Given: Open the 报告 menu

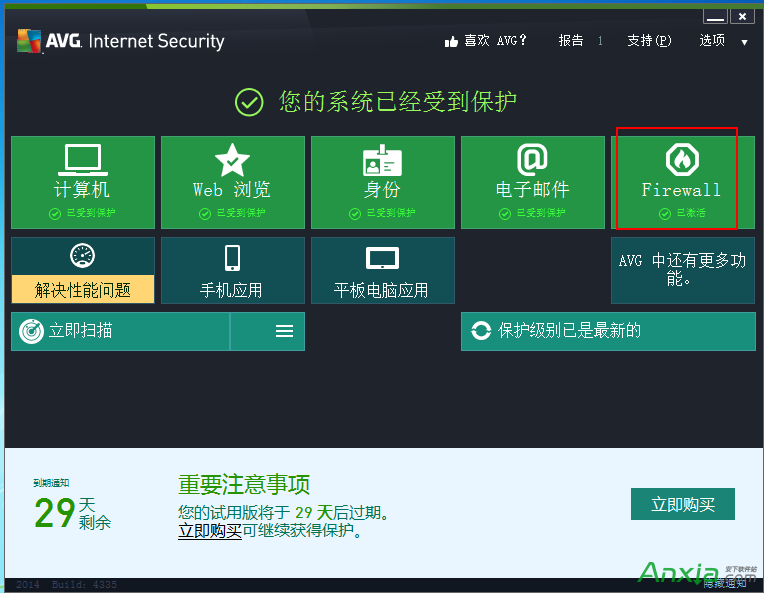Looking at the screenshot, I should coord(571,40).
